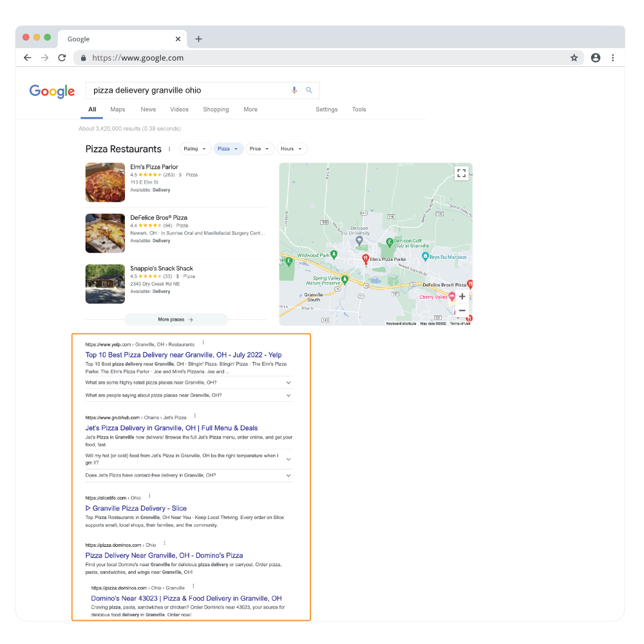Click the DeFelice Bros Pizza map pin
The height and width of the screenshot is (644, 644).
[469, 284]
